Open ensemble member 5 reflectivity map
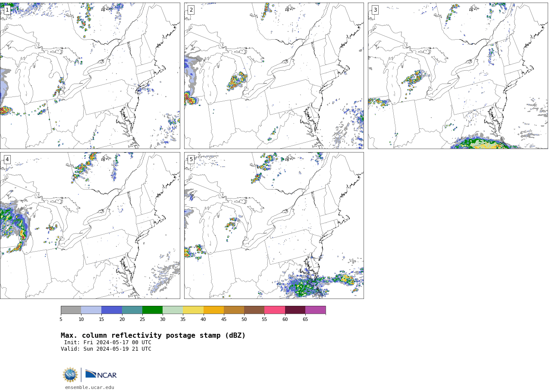552x392 pixels. [x=274, y=225]
